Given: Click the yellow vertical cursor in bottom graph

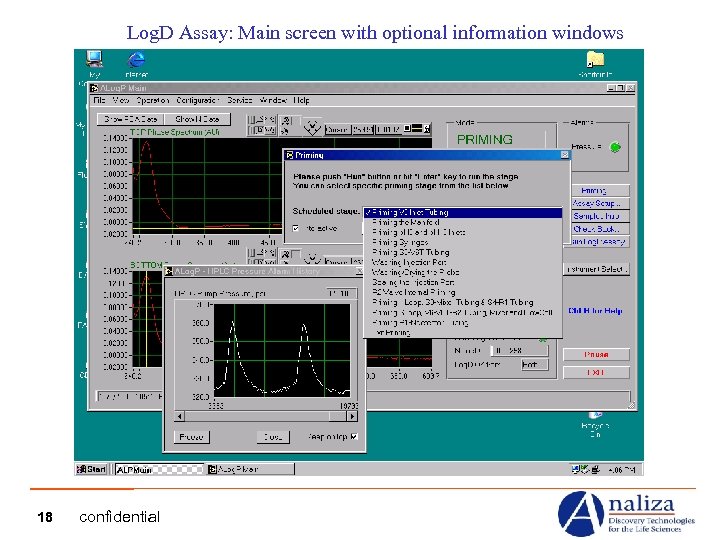Looking at the screenshot, I should pos(146,319).
